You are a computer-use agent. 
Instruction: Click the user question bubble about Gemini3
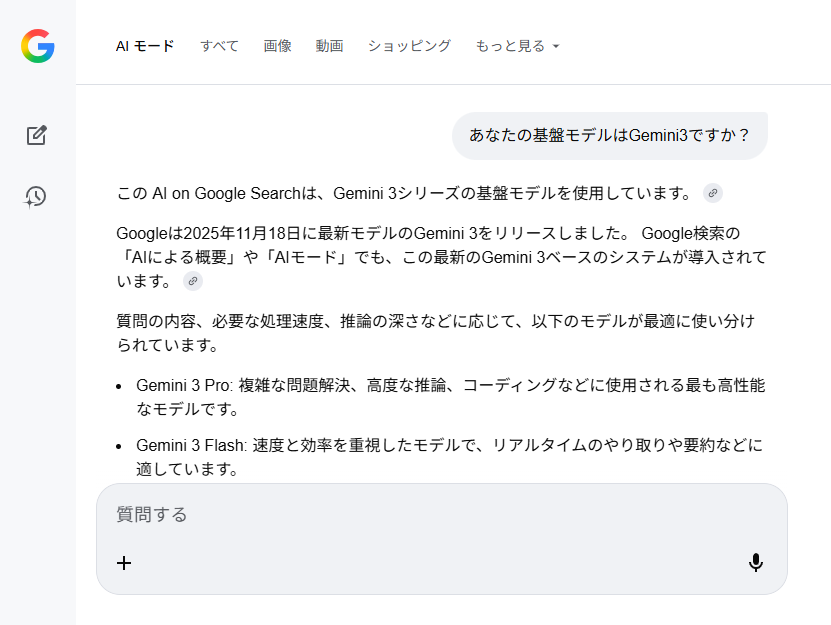tap(609, 136)
